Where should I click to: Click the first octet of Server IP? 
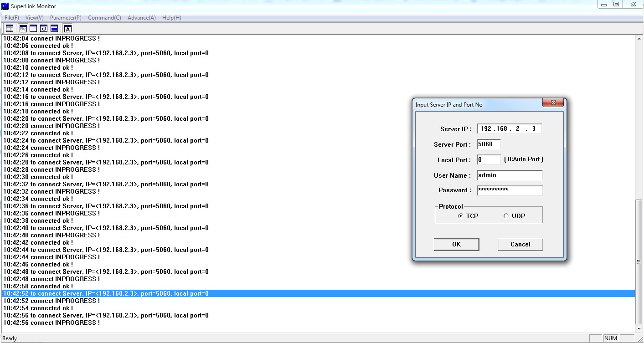485,129
